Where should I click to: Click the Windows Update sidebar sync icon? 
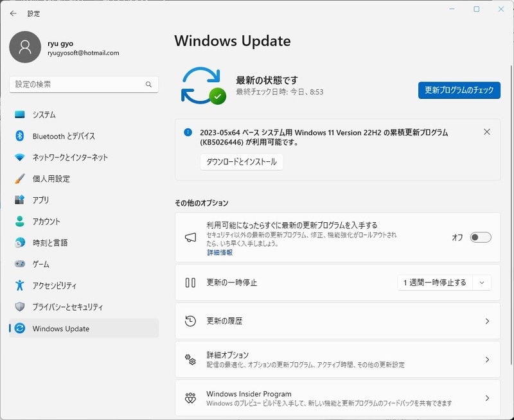click(x=20, y=328)
